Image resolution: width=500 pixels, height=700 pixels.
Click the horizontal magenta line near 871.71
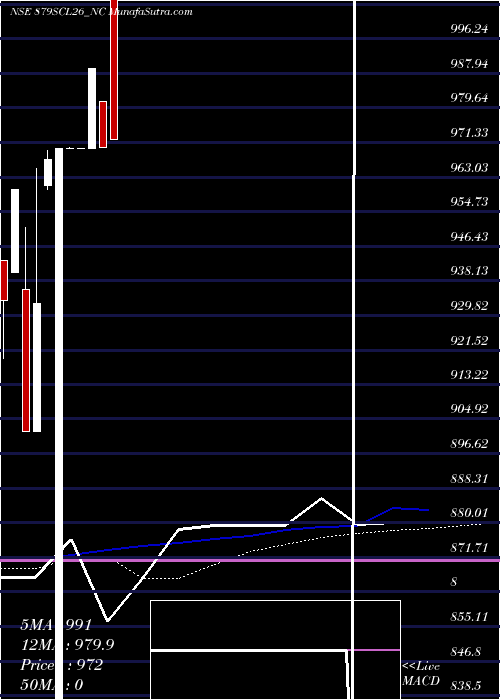pos(250,559)
